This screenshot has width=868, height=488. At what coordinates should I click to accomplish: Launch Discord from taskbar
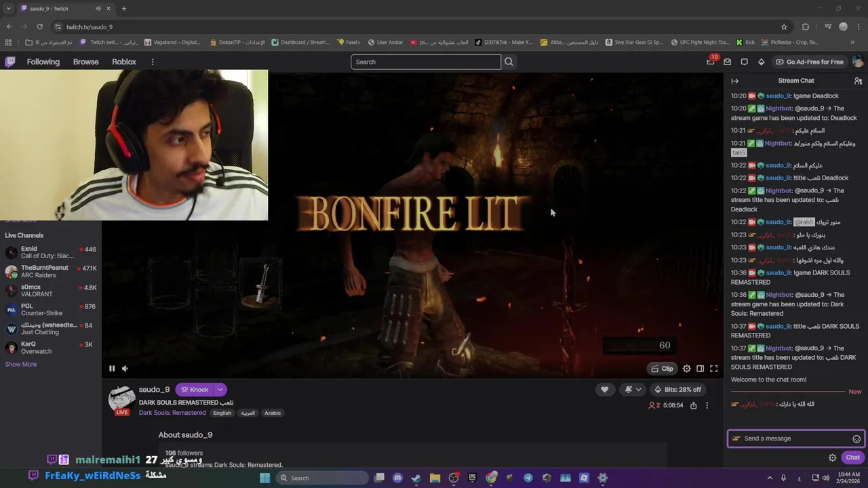(x=397, y=478)
